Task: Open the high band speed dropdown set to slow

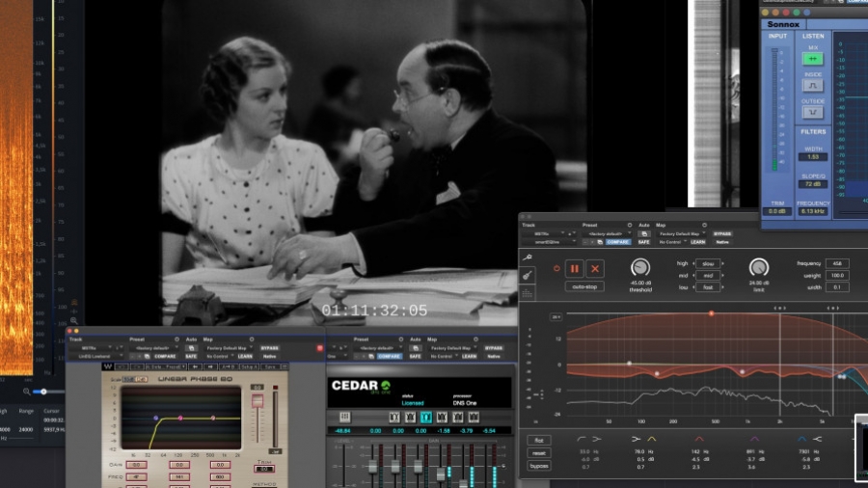Action: [x=709, y=262]
